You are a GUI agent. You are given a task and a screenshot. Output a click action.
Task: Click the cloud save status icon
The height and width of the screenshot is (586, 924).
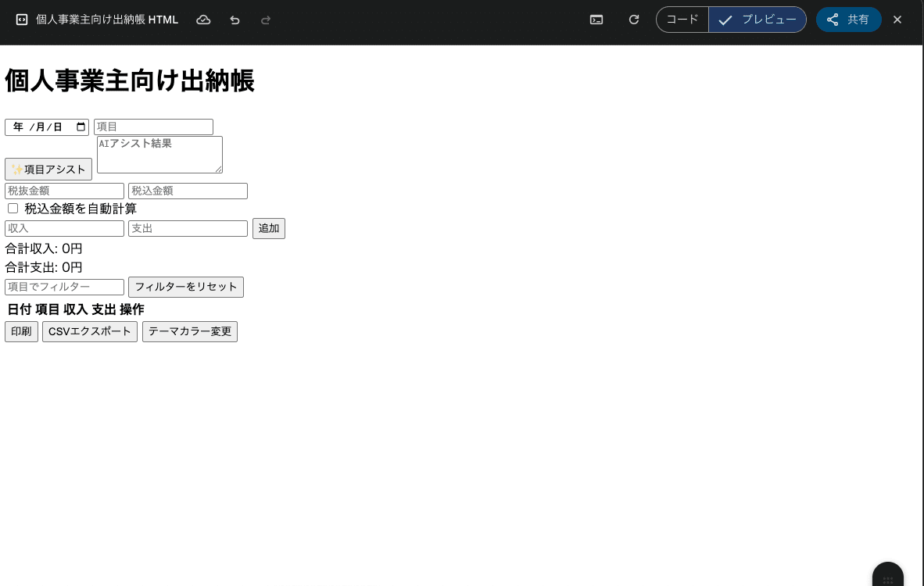[203, 20]
